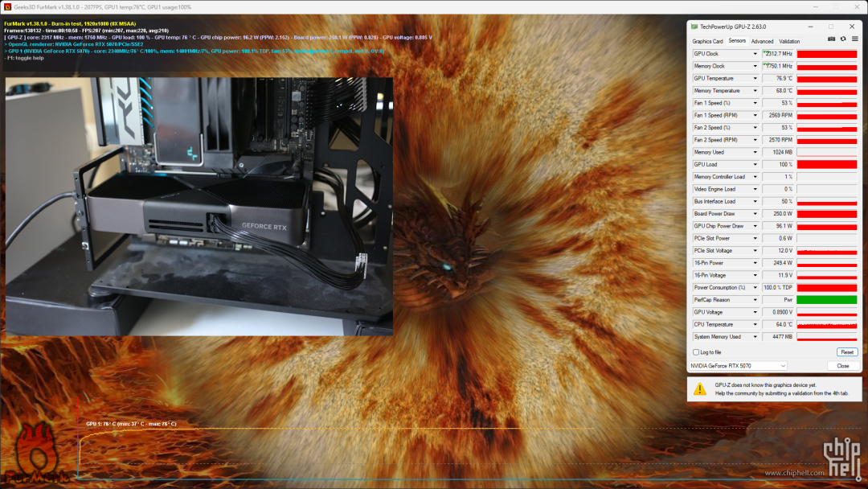Click the Reset button in GPU-Z

[847, 352]
